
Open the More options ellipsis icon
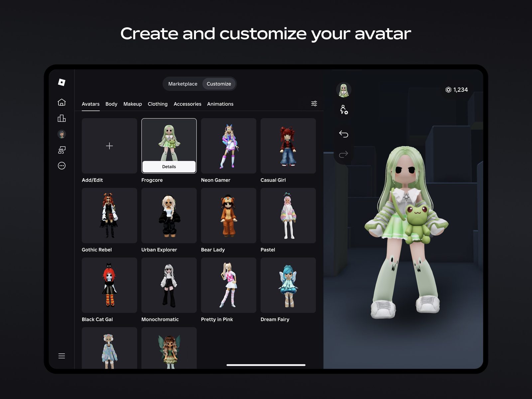pyautogui.click(x=62, y=166)
